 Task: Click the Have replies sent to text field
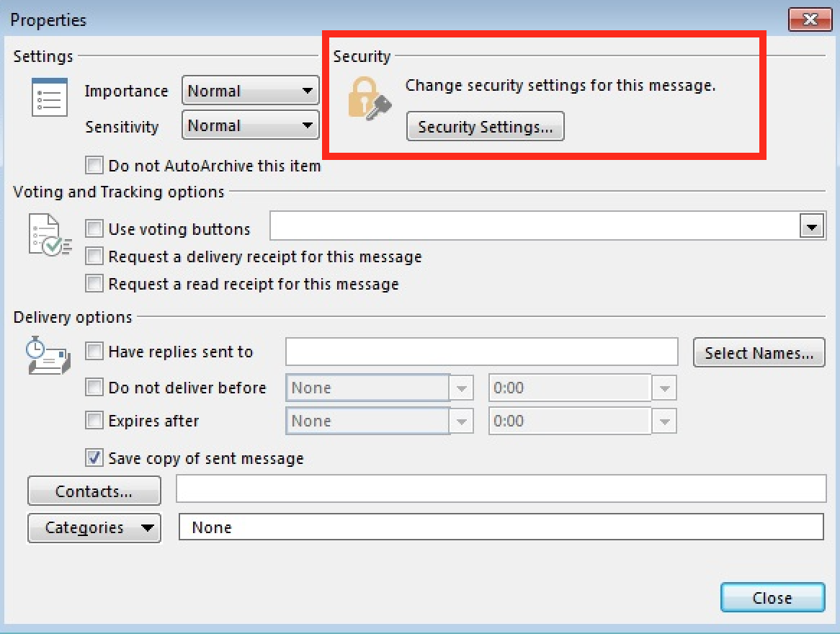(x=481, y=352)
